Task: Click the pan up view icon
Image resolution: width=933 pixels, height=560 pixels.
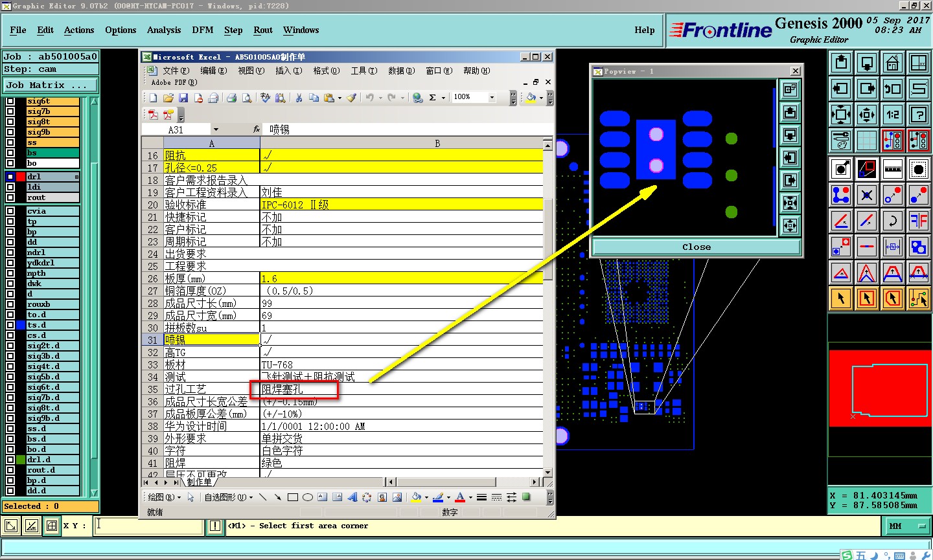Action: [841, 63]
